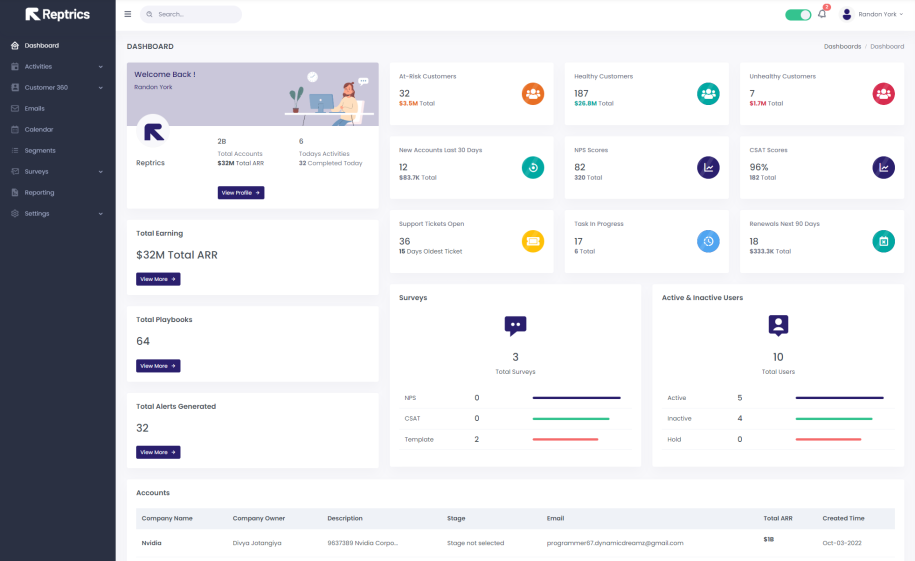Toggle the green switch in the header
915x561 pixels.
point(798,15)
